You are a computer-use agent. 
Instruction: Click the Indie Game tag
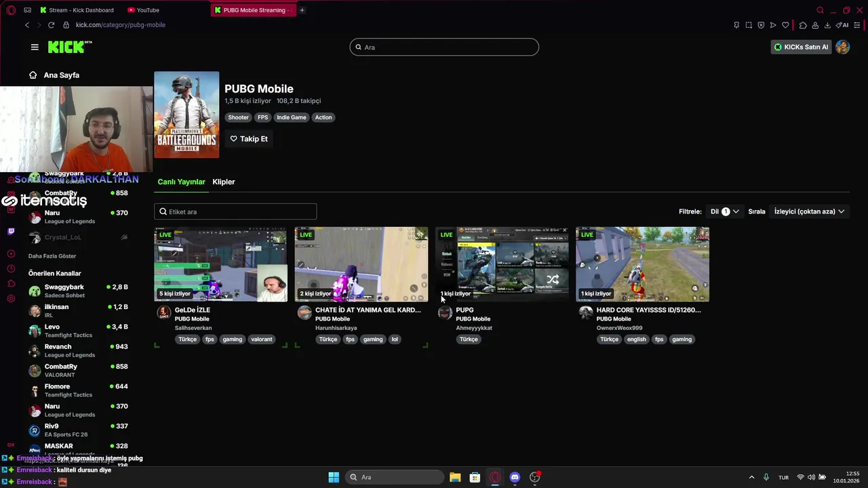pyautogui.click(x=292, y=117)
